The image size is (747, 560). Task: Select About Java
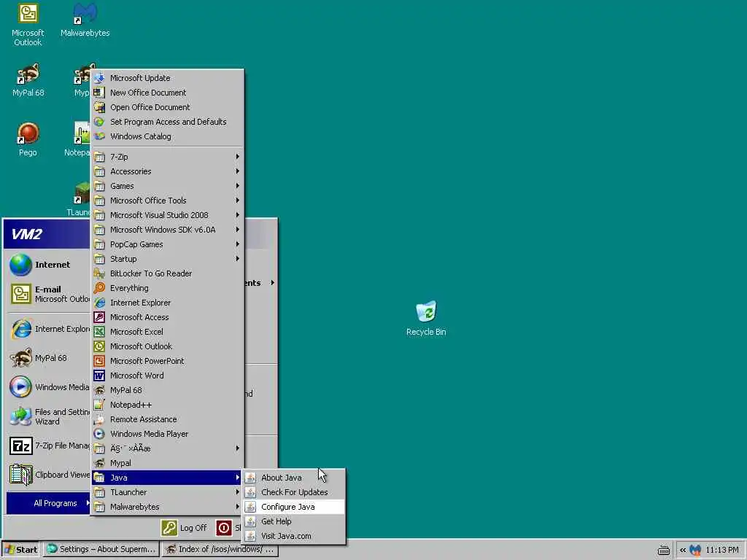point(293,478)
